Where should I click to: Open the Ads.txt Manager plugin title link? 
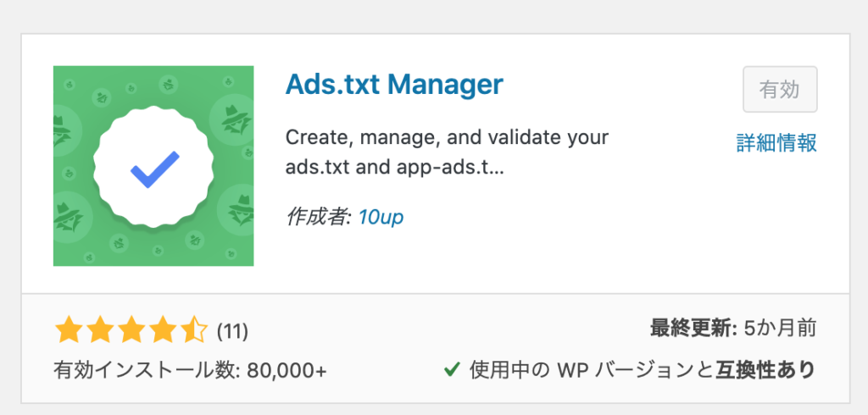point(394,85)
